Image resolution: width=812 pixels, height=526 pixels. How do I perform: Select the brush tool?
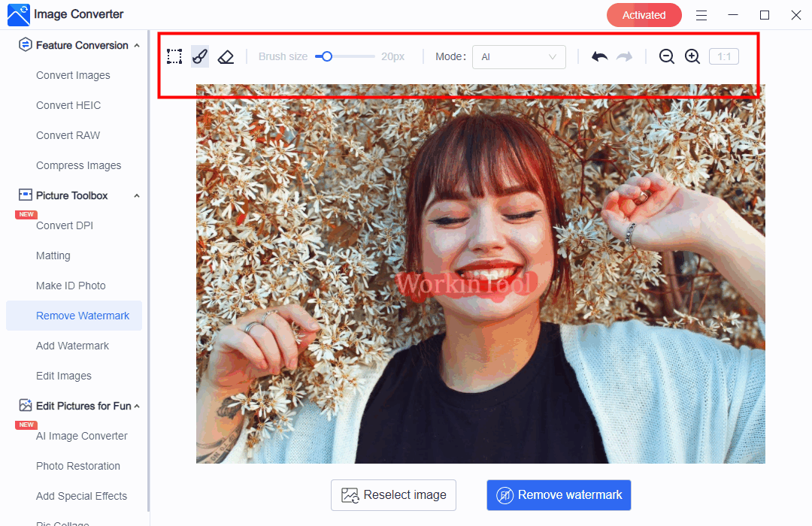200,56
